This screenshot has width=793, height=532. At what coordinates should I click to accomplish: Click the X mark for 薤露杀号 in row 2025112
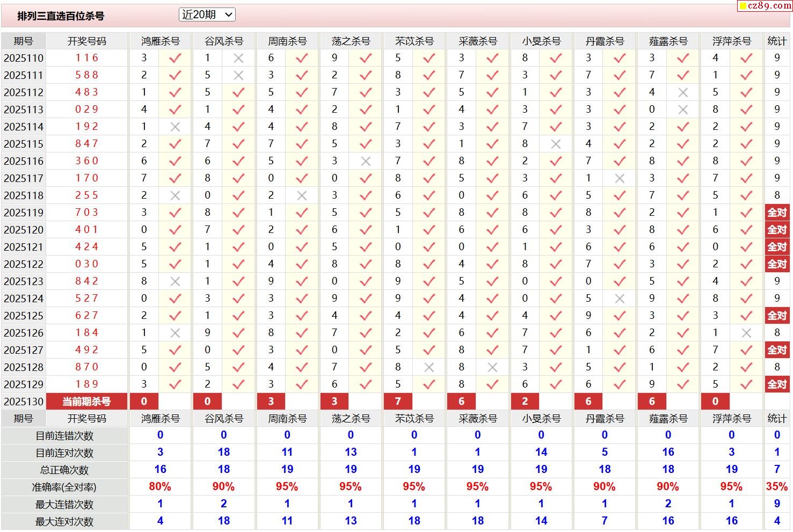click(x=683, y=92)
